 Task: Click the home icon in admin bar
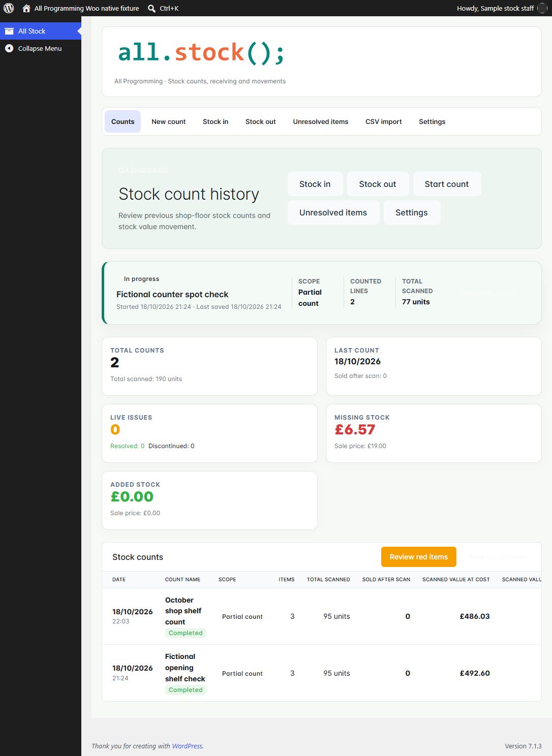pyautogui.click(x=26, y=8)
